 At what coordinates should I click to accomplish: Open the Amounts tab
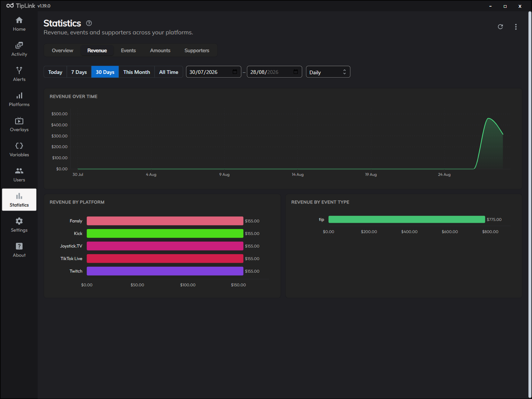pos(160,50)
